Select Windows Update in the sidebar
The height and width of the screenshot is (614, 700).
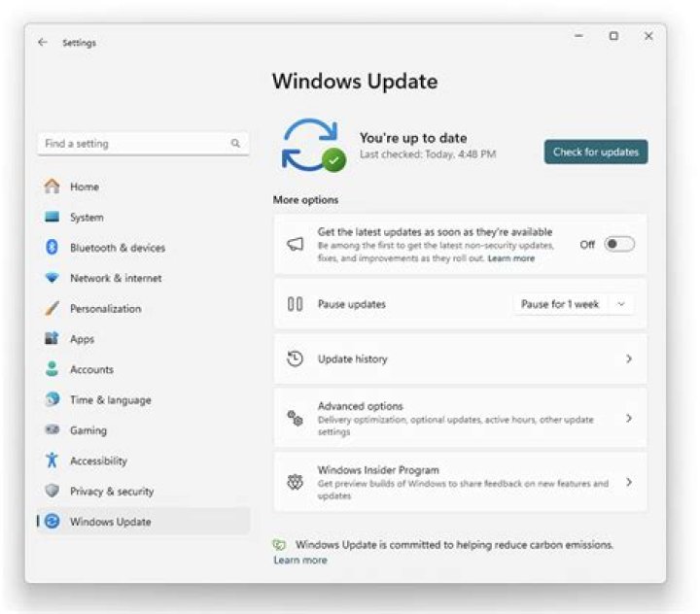tap(143, 521)
